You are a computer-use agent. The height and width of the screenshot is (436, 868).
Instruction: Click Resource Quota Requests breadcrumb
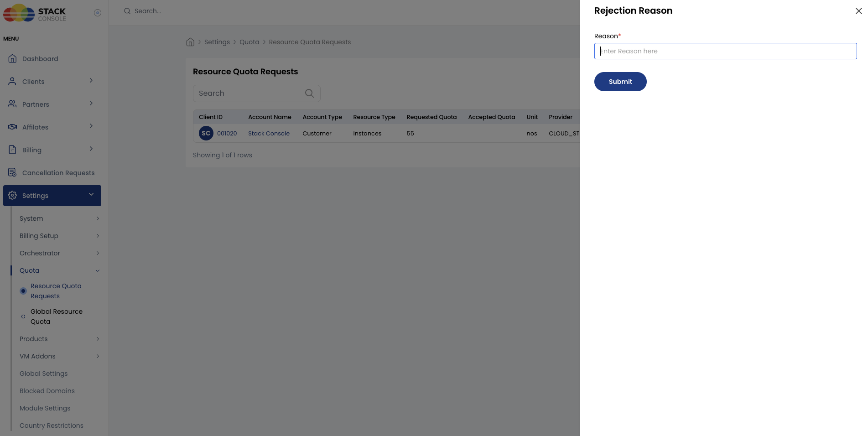click(310, 42)
